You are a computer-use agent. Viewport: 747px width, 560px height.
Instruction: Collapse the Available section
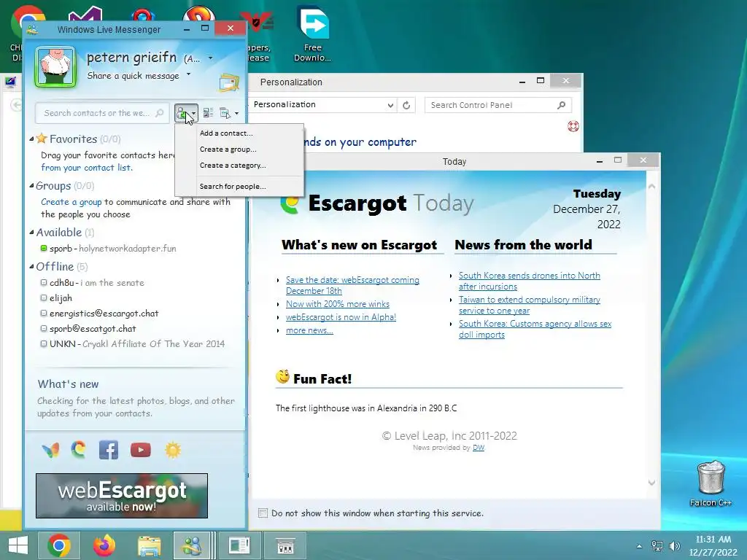[31, 233]
